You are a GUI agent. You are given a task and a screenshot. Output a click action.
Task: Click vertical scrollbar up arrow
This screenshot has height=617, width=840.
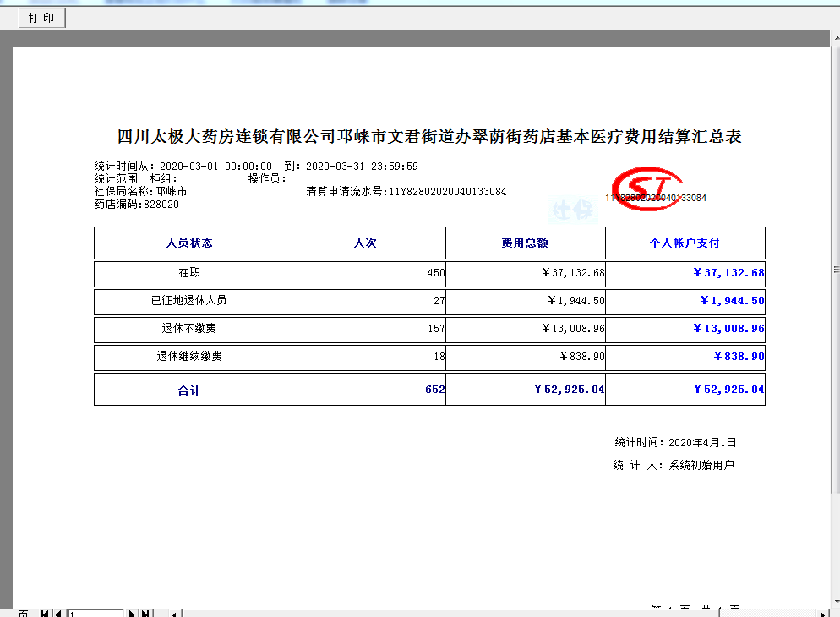(x=835, y=38)
